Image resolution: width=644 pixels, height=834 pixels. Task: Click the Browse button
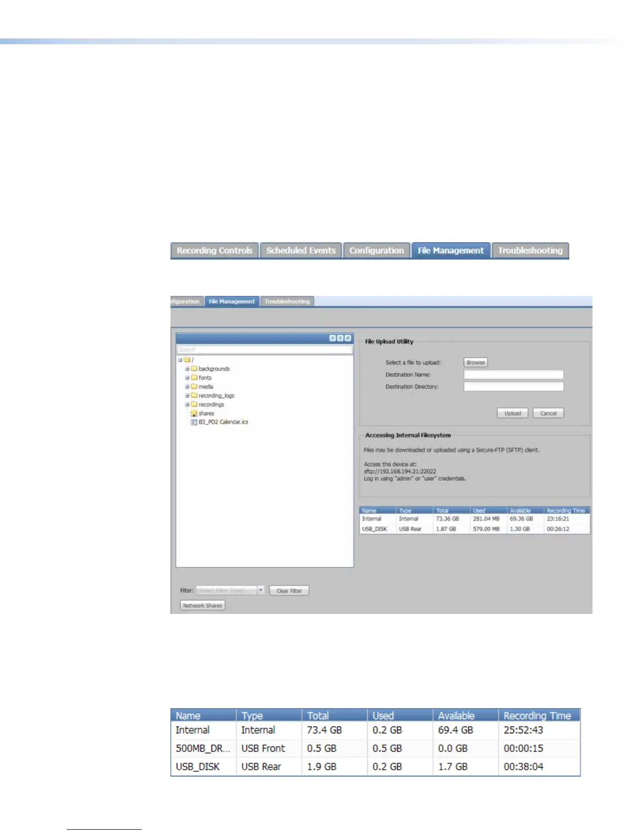476,363
